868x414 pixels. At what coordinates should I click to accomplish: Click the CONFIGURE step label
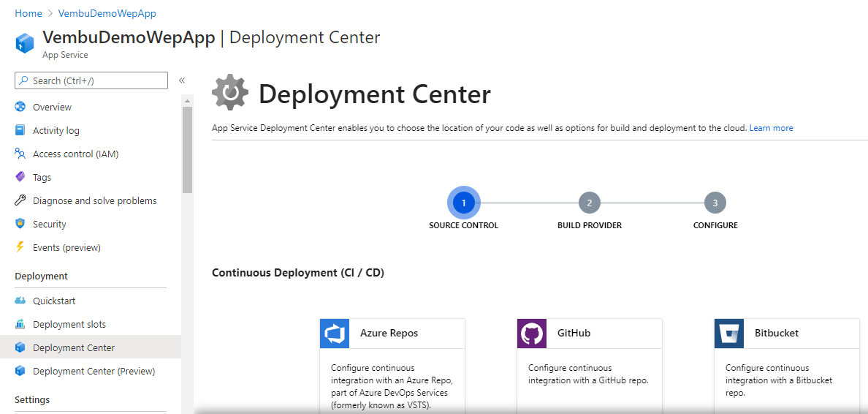715,225
